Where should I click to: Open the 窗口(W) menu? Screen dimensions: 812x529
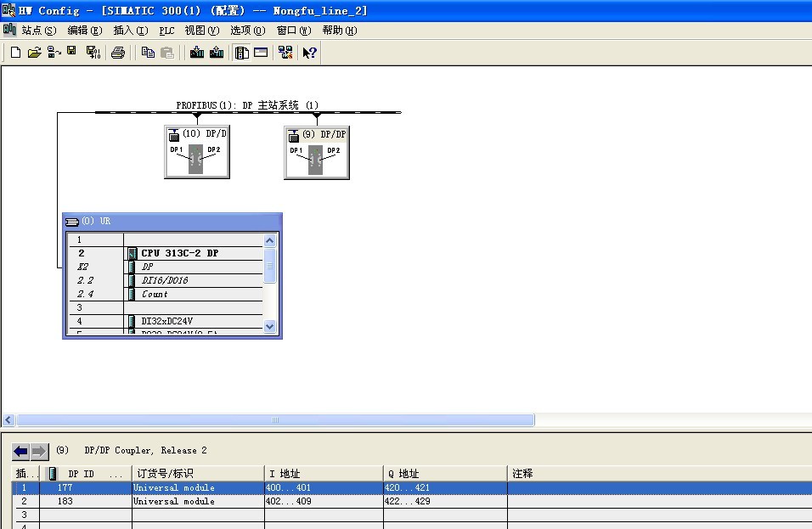(x=294, y=31)
